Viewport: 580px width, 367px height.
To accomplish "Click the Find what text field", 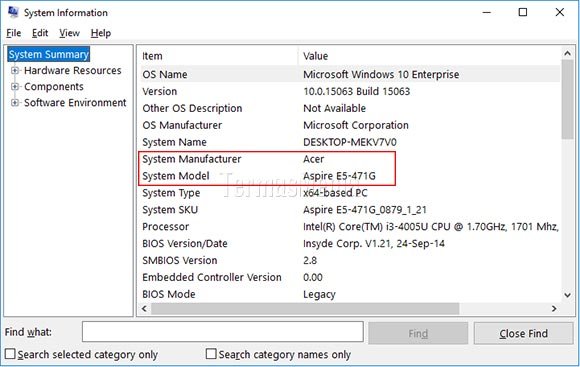I will pyautogui.click(x=223, y=332).
